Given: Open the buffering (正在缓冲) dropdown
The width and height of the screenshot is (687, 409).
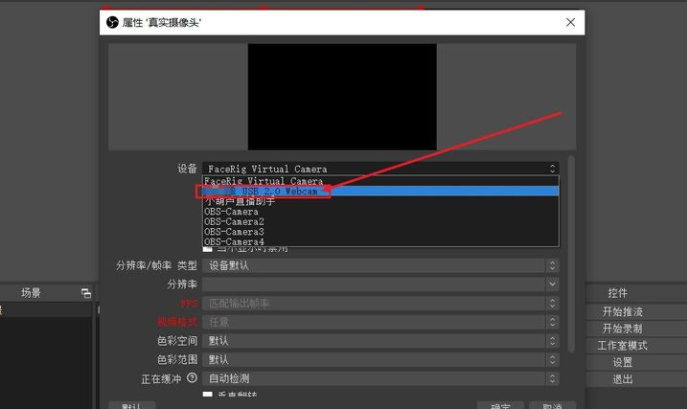Looking at the screenshot, I should (380, 379).
